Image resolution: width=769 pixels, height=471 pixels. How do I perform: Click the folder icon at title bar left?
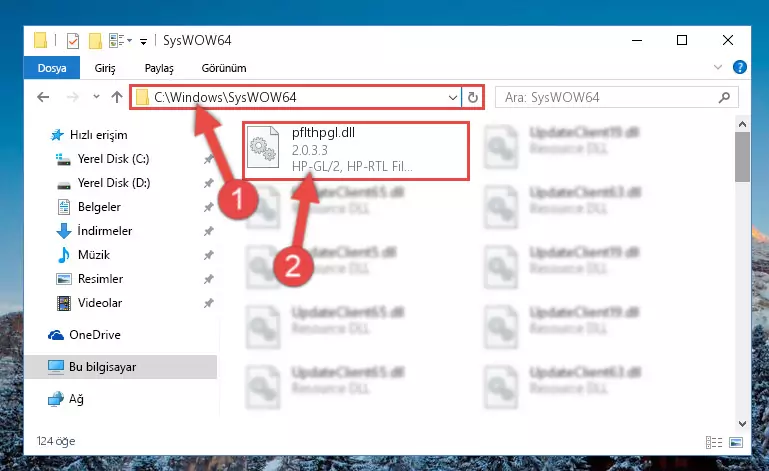coord(40,40)
